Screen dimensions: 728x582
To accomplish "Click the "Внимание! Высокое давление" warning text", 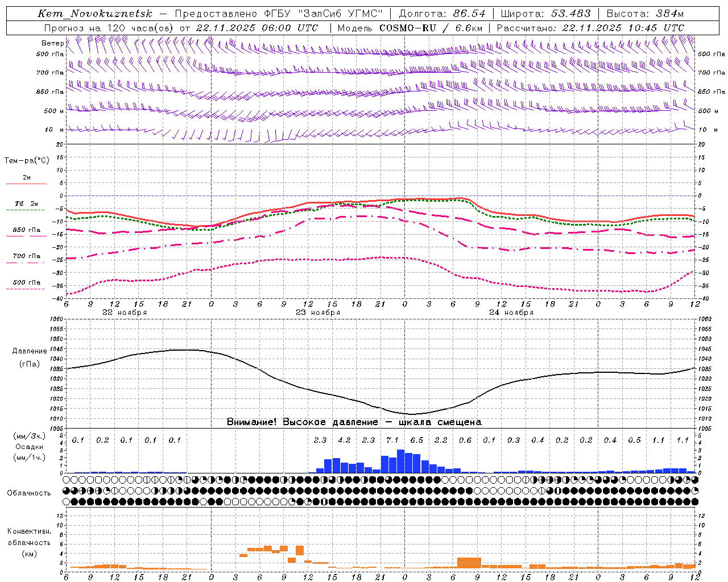I will tap(302, 422).
